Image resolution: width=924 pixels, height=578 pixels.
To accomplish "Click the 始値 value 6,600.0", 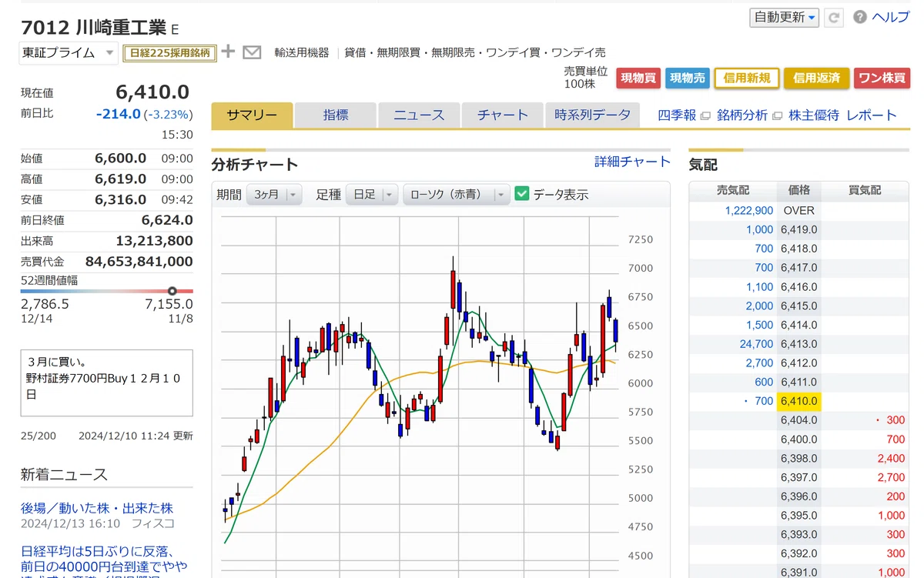I will point(120,158).
